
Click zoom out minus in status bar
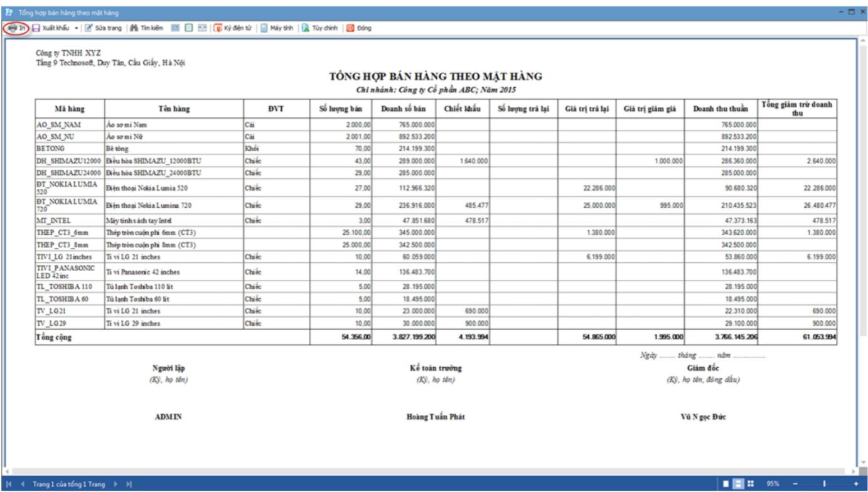795,484
